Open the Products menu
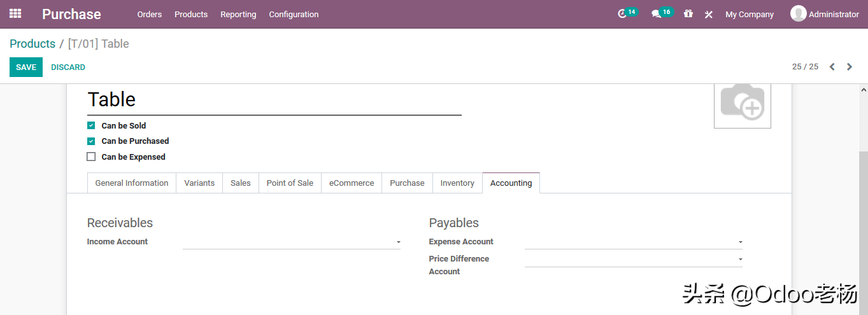Image resolution: width=868 pixels, height=315 pixels. 191,14
